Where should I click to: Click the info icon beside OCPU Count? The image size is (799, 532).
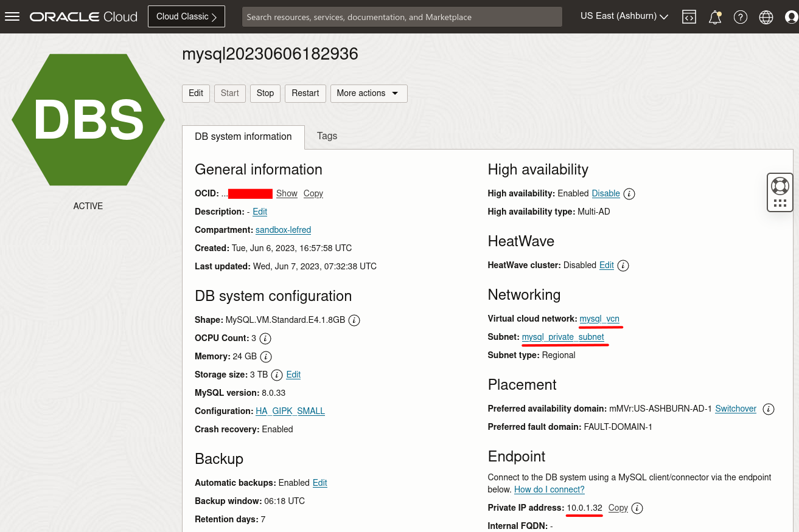(x=265, y=339)
